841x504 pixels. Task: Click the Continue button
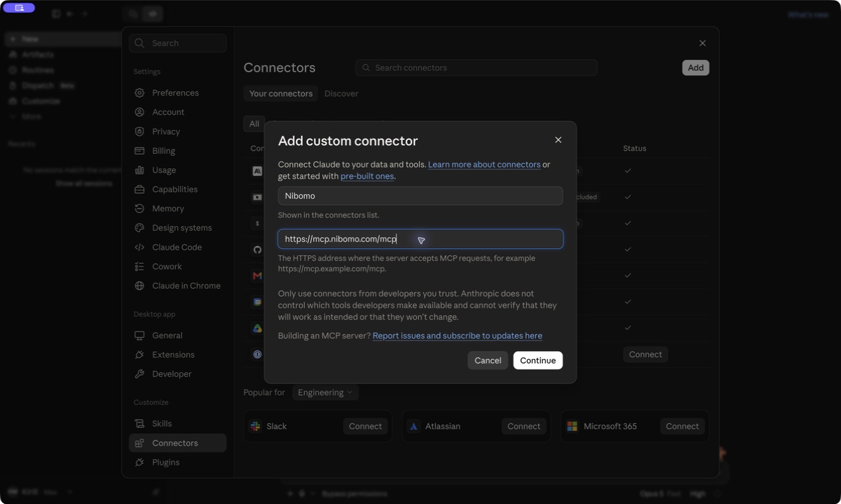click(x=538, y=360)
